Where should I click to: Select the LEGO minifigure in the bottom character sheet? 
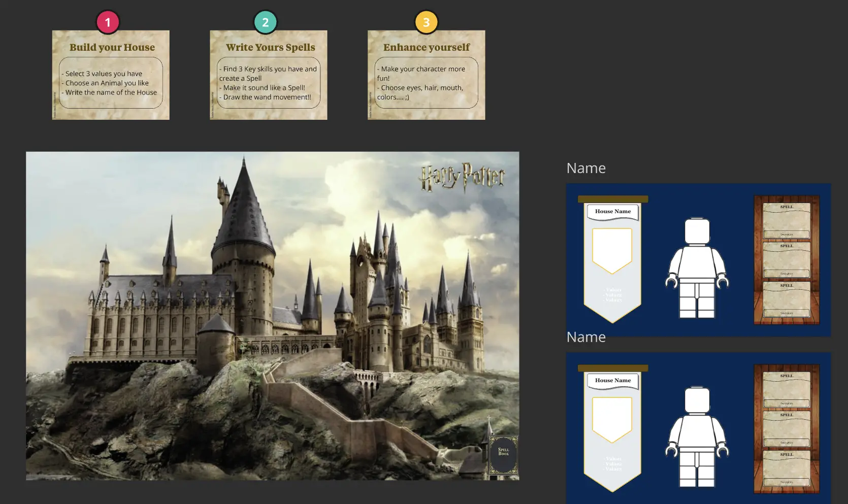tap(697, 437)
